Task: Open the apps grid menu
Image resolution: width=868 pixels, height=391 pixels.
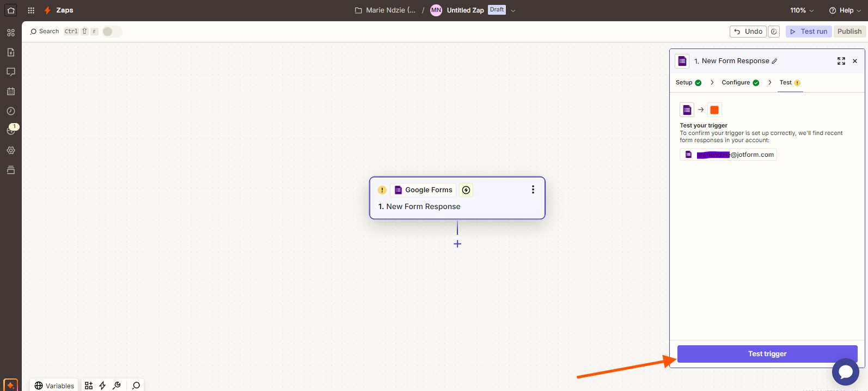Action: click(31, 10)
